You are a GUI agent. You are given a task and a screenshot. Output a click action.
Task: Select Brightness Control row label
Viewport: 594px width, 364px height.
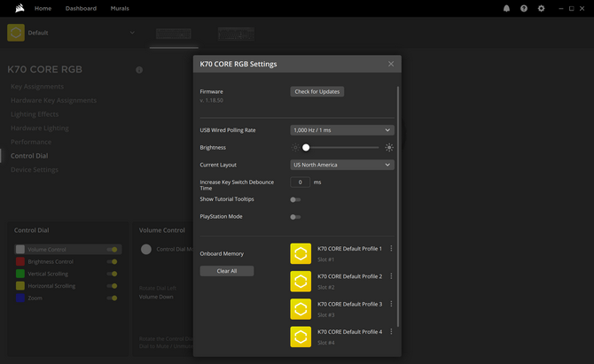(x=51, y=262)
